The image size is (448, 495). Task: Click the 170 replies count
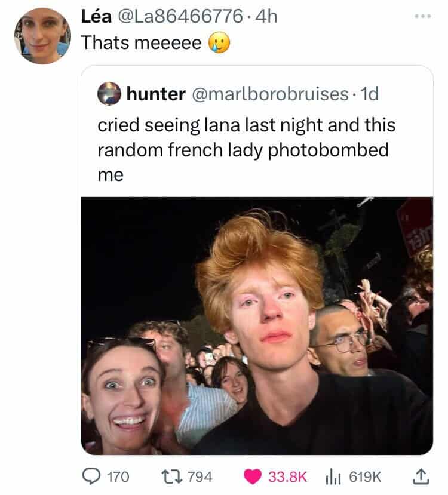[118, 476]
